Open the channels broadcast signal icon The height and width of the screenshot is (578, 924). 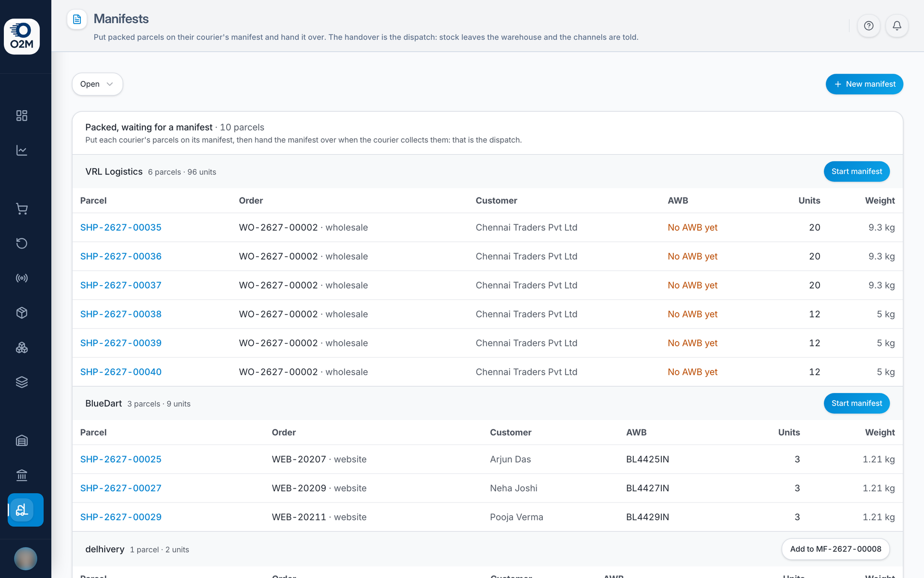pyautogui.click(x=22, y=278)
